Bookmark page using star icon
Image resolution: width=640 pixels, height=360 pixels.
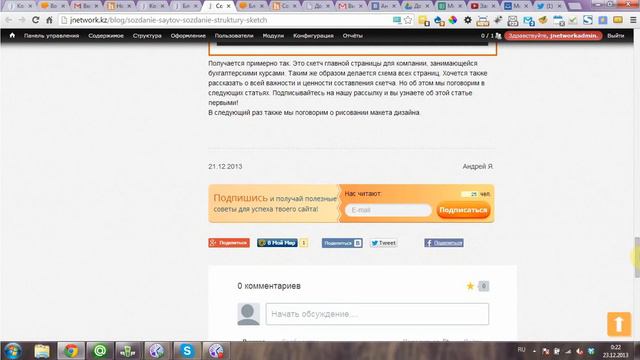click(x=408, y=20)
